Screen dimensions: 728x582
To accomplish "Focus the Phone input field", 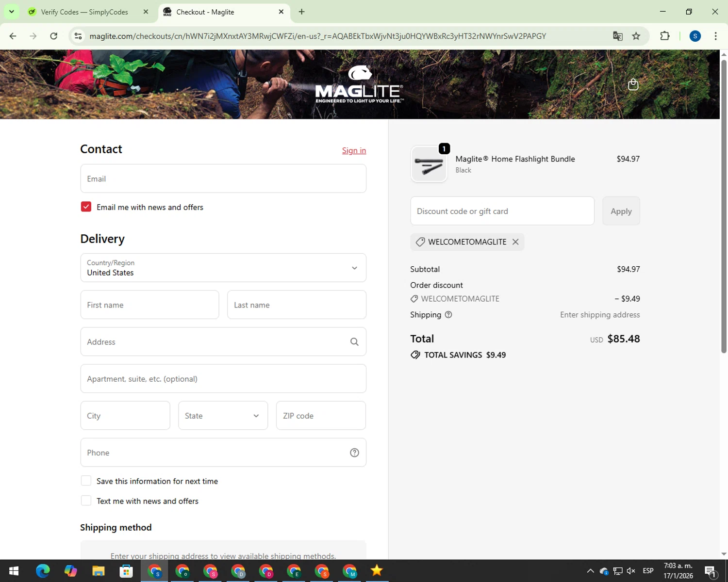I will 223,453.
